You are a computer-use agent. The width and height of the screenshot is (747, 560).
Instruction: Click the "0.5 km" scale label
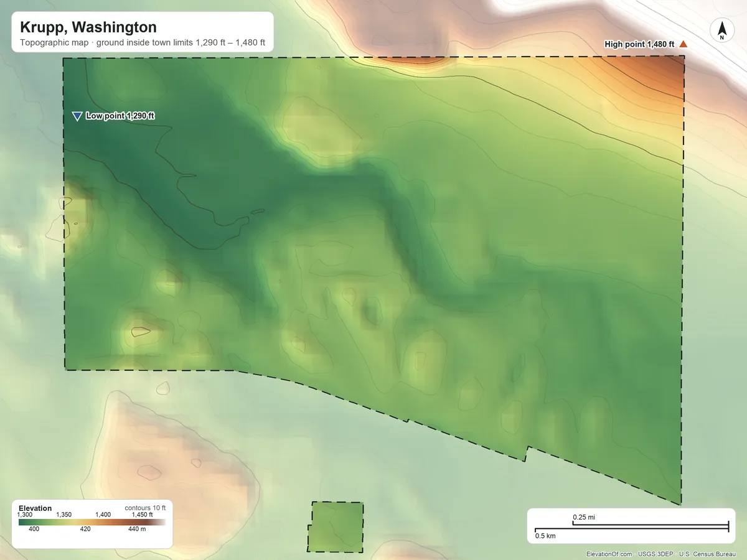tap(545, 536)
